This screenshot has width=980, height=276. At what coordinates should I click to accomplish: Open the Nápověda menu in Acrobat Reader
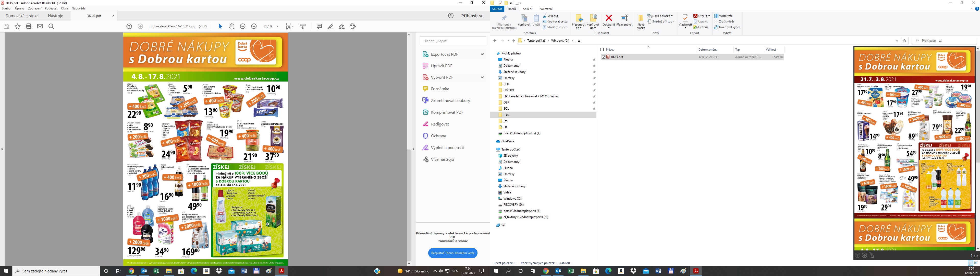click(78, 8)
